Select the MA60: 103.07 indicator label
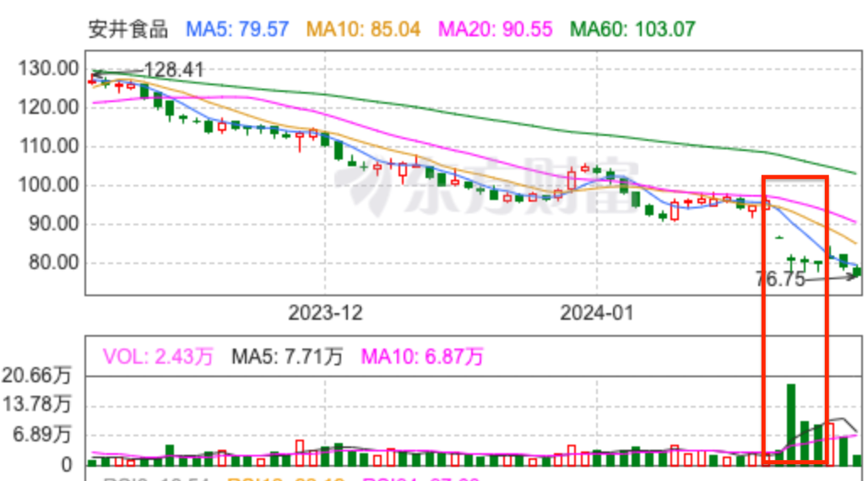Viewport: 868px width, 481px height. [632, 29]
